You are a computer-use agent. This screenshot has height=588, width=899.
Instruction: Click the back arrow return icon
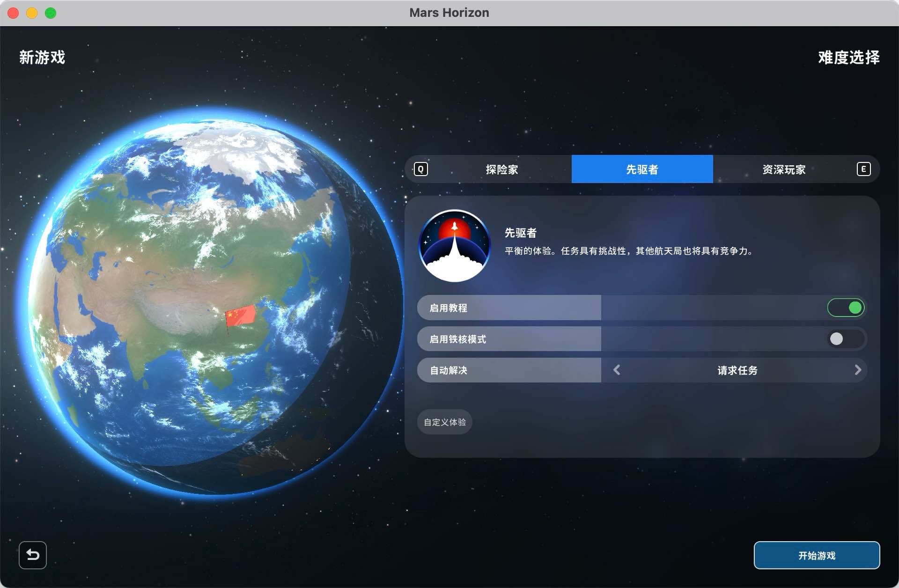point(33,555)
